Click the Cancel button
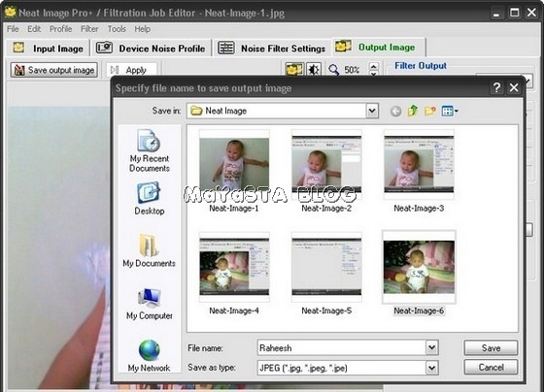The width and height of the screenshot is (544, 392). [491, 367]
